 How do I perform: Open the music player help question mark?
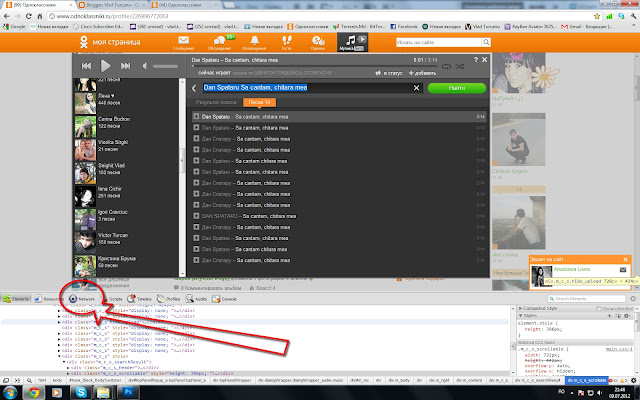[476, 60]
